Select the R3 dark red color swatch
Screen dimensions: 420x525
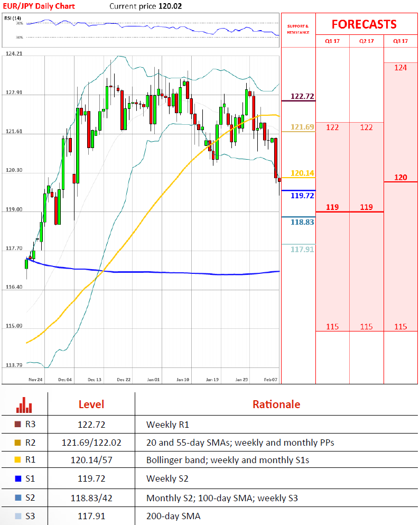pyautogui.click(x=17, y=424)
